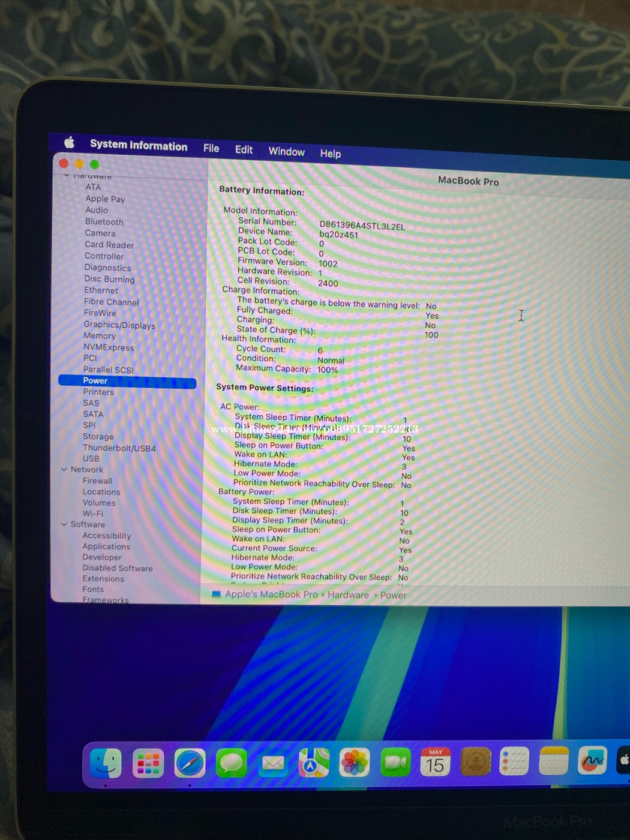This screenshot has height=840, width=630.
Task: Select Volumes under Network
Action: [x=99, y=503]
